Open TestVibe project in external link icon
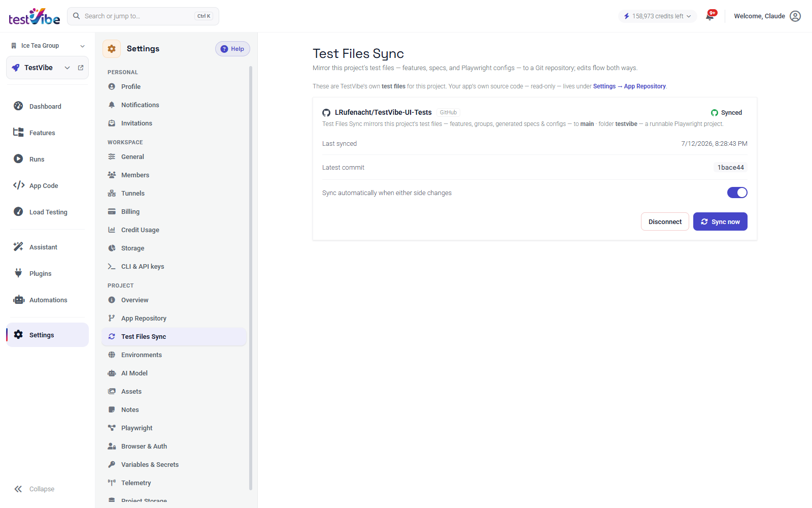 point(81,68)
